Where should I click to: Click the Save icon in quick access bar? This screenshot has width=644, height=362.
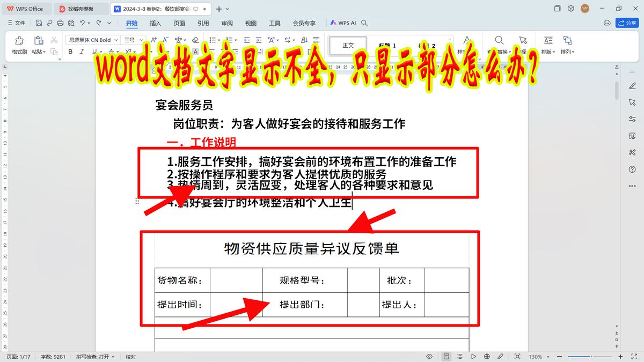coord(39,23)
